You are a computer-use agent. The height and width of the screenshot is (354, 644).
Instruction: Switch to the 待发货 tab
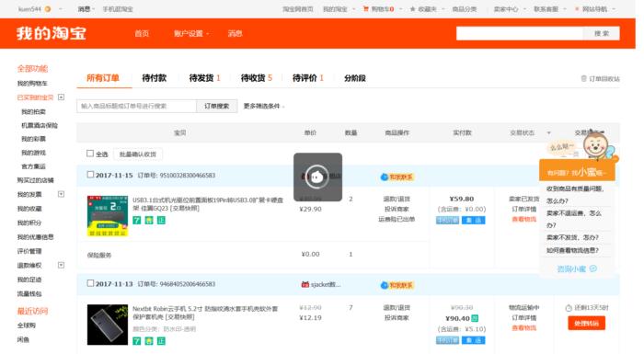pyautogui.click(x=204, y=78)
